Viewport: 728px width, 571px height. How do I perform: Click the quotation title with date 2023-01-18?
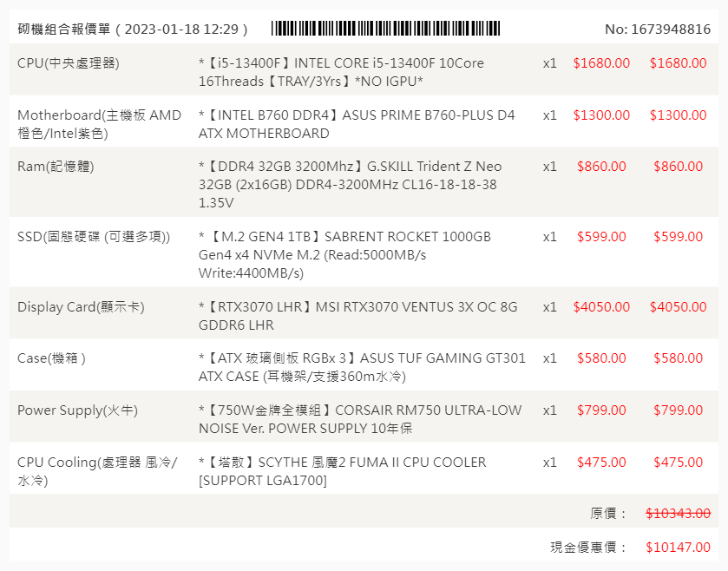click(x=133, y=30)
